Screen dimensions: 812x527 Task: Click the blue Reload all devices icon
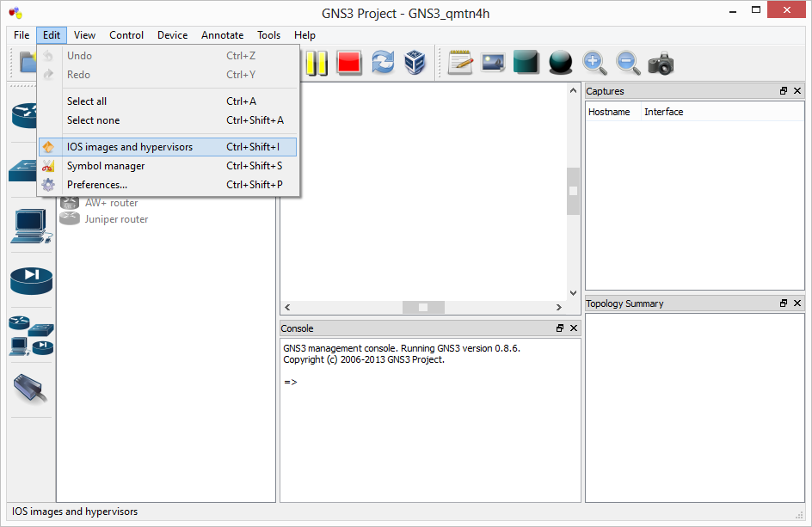click(383, 63)
